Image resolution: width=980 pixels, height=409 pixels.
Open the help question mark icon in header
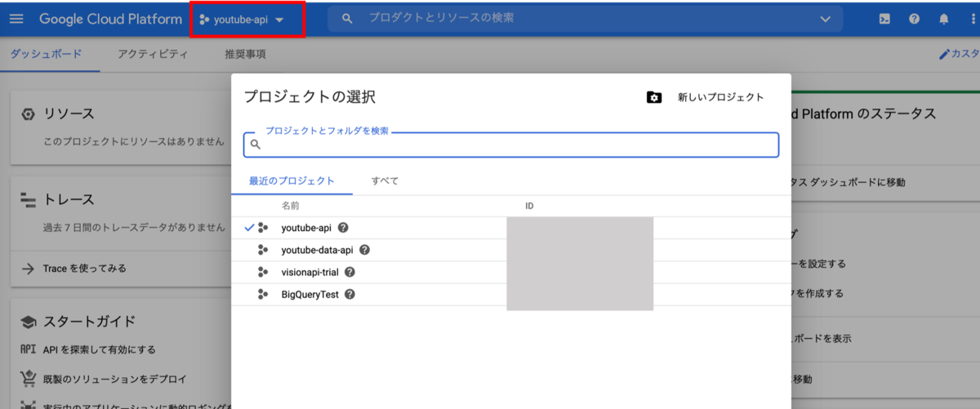tap(914, 19)
